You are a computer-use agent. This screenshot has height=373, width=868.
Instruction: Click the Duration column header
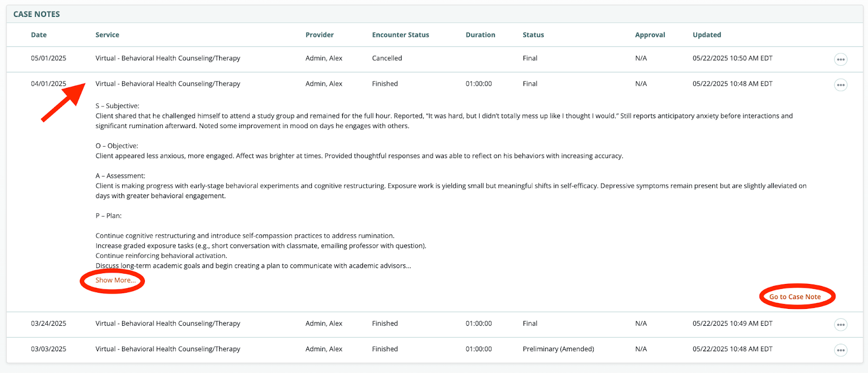coord(480,35)
